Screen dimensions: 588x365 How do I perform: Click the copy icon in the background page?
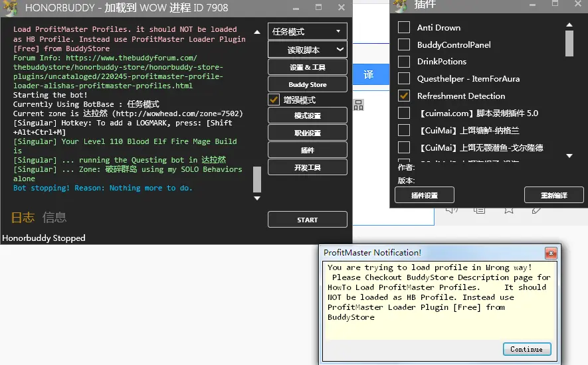click(x=480, y=210)
